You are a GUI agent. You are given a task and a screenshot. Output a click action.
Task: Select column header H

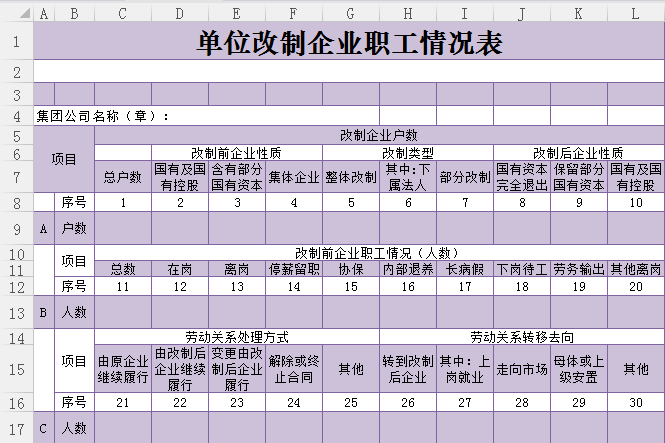(x=407, y=13)
